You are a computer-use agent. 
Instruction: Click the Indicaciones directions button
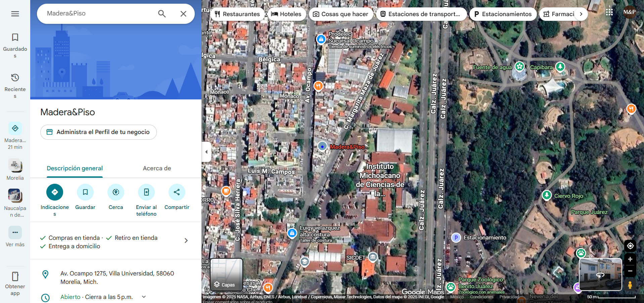55,192
